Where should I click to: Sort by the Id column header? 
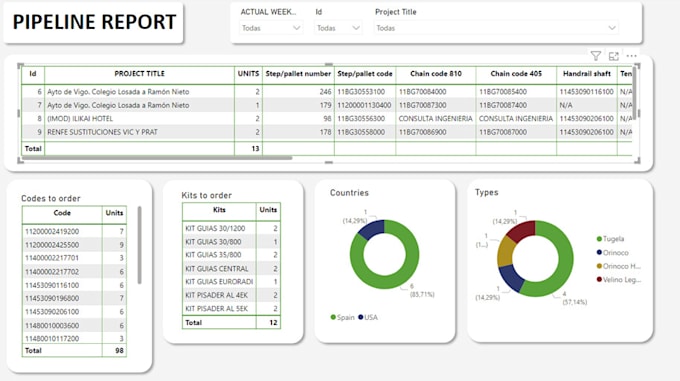(x=33, y=74)
